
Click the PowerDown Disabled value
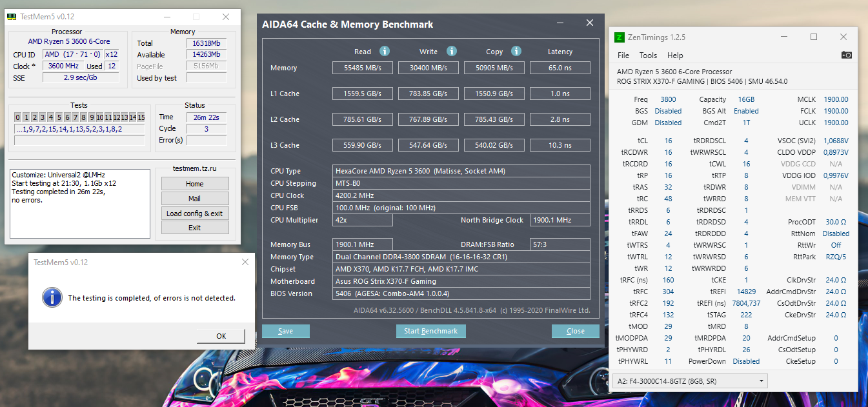pyautogui.click(x=746, y=361)
